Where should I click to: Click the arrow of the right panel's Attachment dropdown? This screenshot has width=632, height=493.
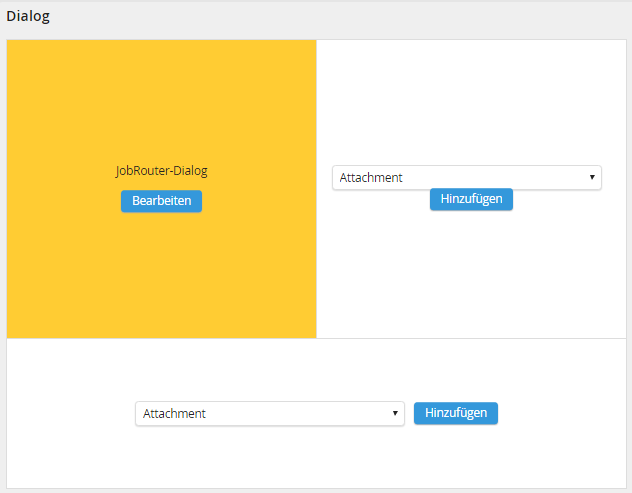592,178
